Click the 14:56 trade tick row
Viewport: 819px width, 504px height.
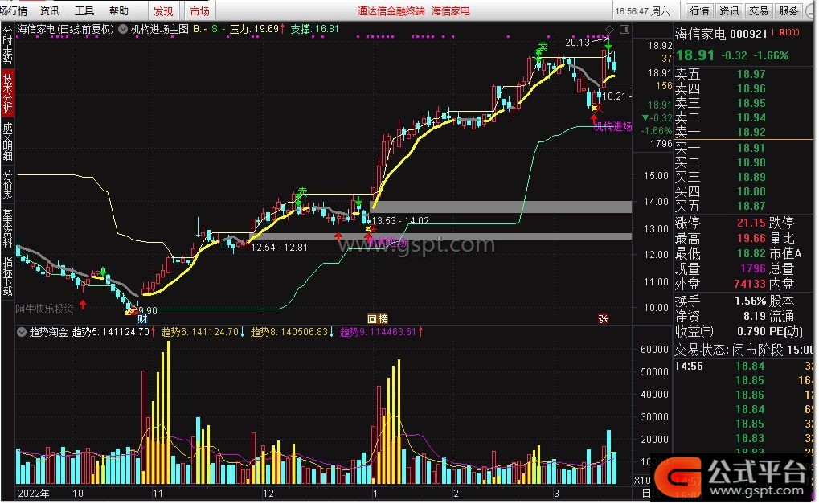click(x=743, y=366)
